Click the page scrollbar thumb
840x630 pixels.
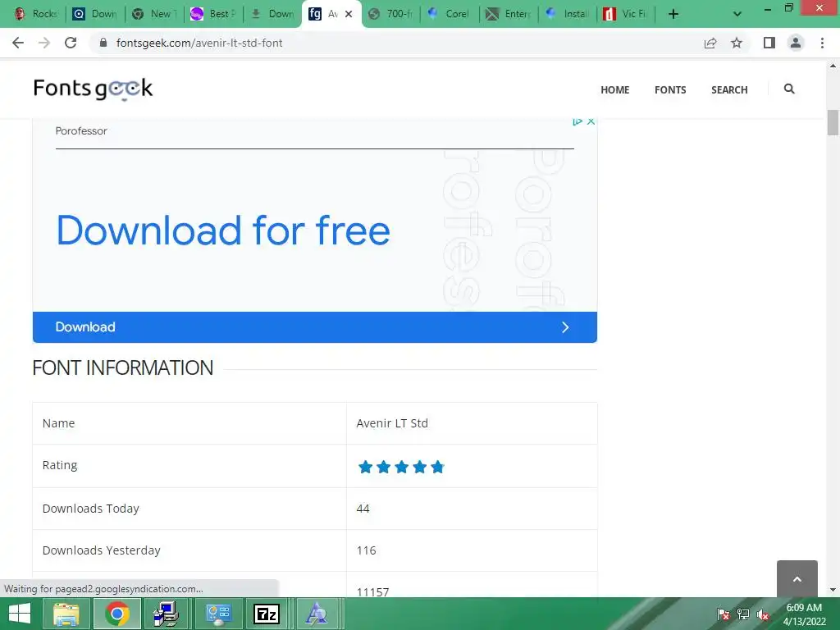tap(833, 123)
